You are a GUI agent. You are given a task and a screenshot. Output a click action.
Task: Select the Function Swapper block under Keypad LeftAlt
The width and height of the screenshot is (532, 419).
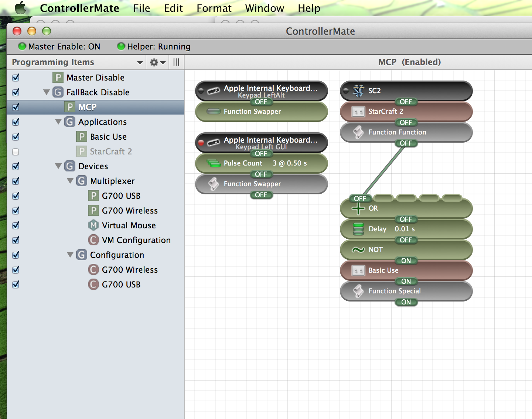coord(262,112)
